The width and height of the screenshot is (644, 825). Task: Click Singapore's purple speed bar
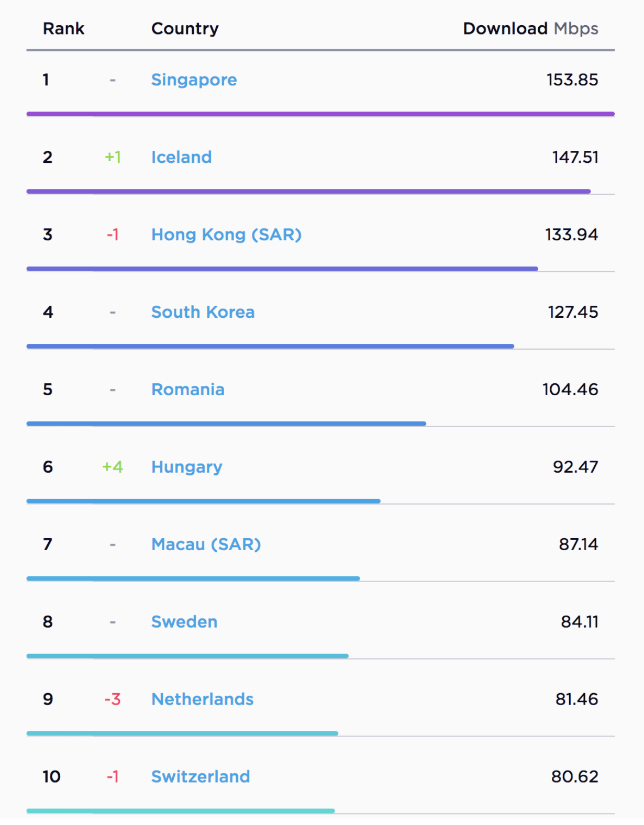tap(320, 114)
